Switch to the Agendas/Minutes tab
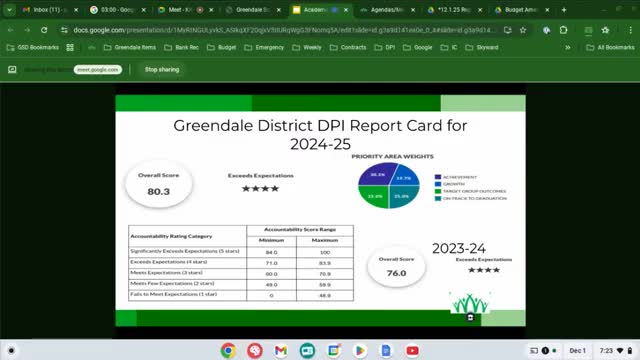 click(382, 10)
